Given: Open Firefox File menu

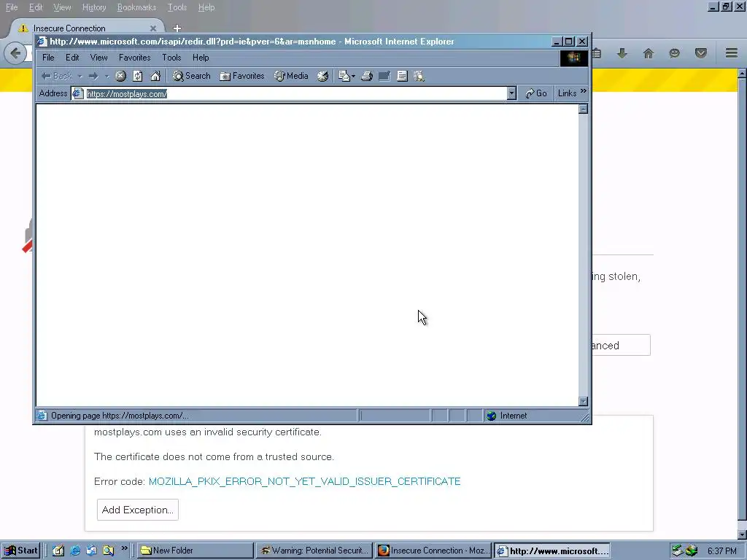Looking at the screenshot, I should click(x=12, y=7).
